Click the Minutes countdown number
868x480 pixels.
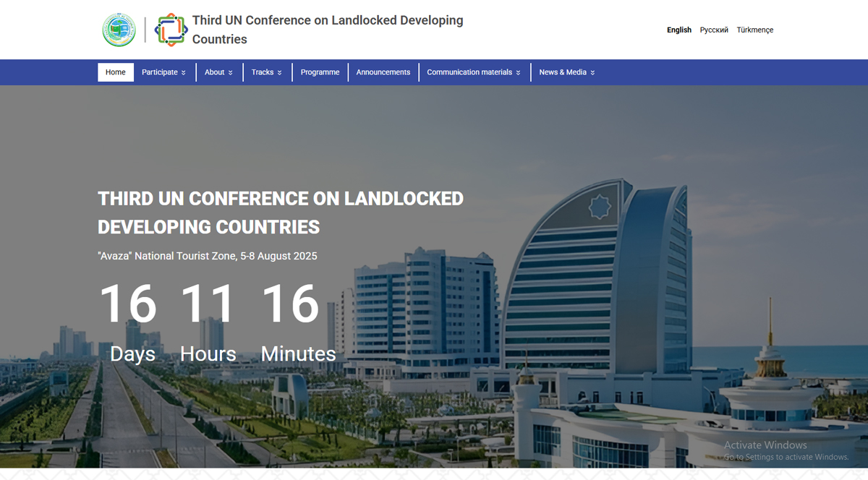click(291, 304)
